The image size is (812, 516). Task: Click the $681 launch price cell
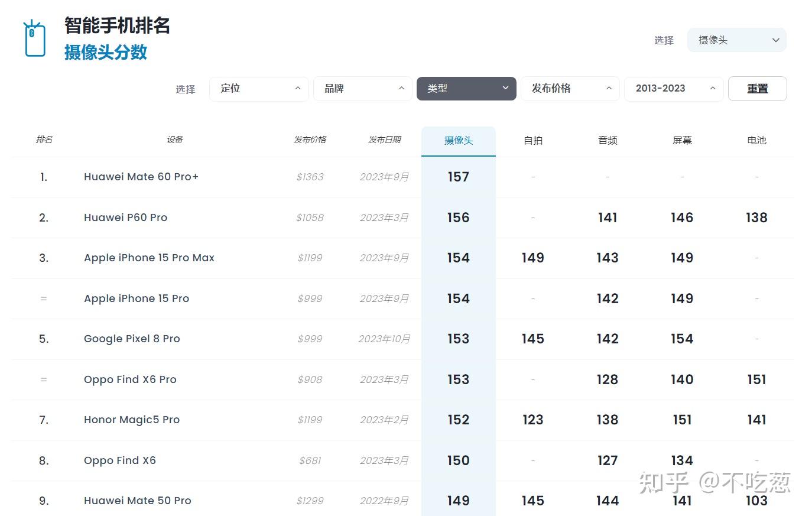[310, 460]
